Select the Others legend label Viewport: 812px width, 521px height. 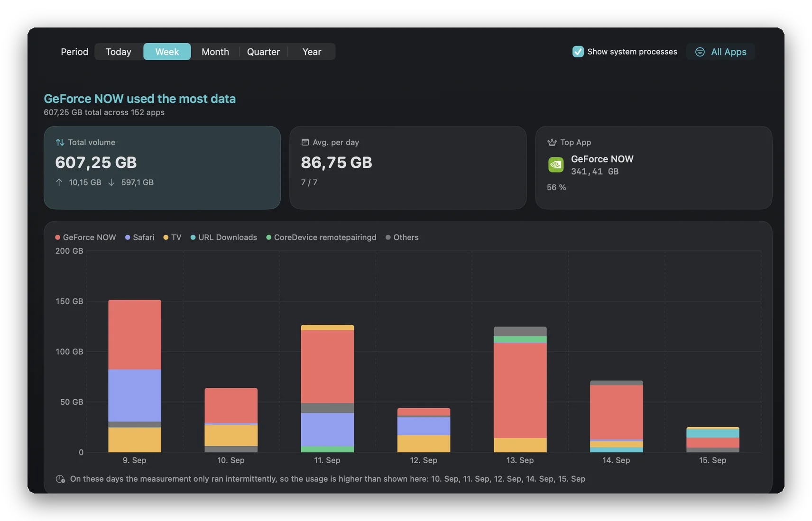(x=406, y=237)
